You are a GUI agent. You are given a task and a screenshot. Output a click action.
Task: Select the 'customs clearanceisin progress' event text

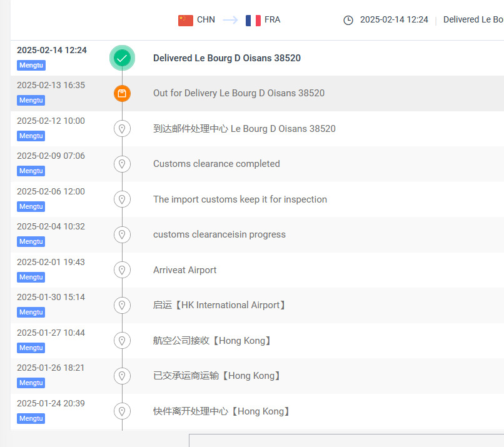point(219,234)
